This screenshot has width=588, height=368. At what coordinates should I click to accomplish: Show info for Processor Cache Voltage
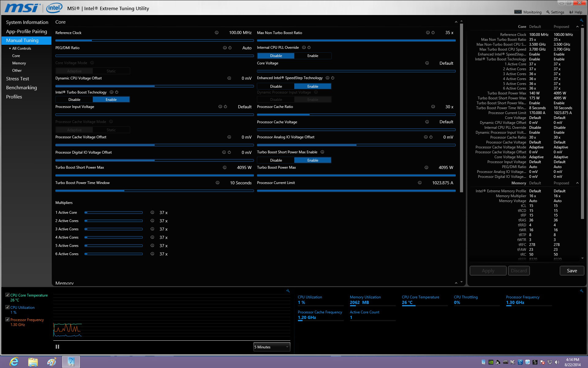click(x=427, y=122)
